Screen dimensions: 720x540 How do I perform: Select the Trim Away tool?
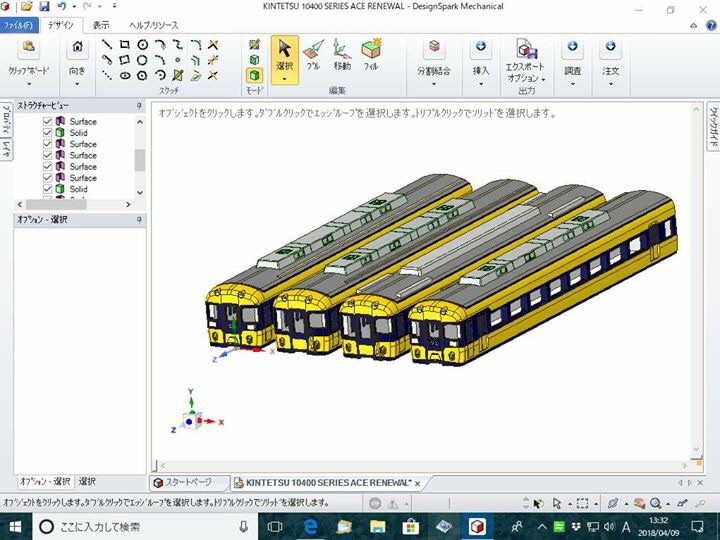213,45
